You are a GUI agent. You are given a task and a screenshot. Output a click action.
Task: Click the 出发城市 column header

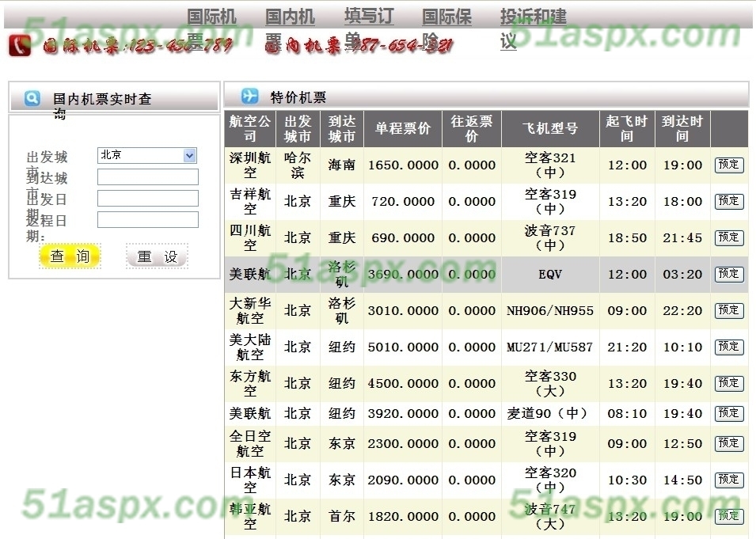(x=298, y=128)
